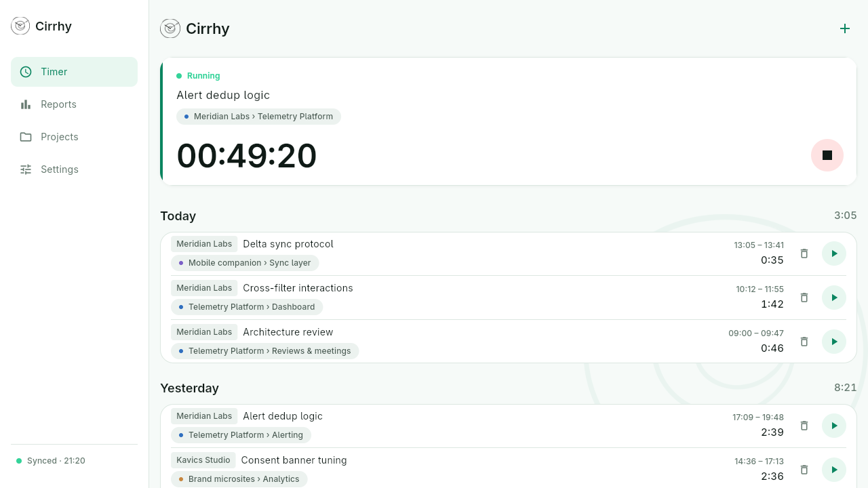The width and height of the screenshot is (868, 488).
Task: Go to Projects in the sidebar
Action: pos(74,137)
